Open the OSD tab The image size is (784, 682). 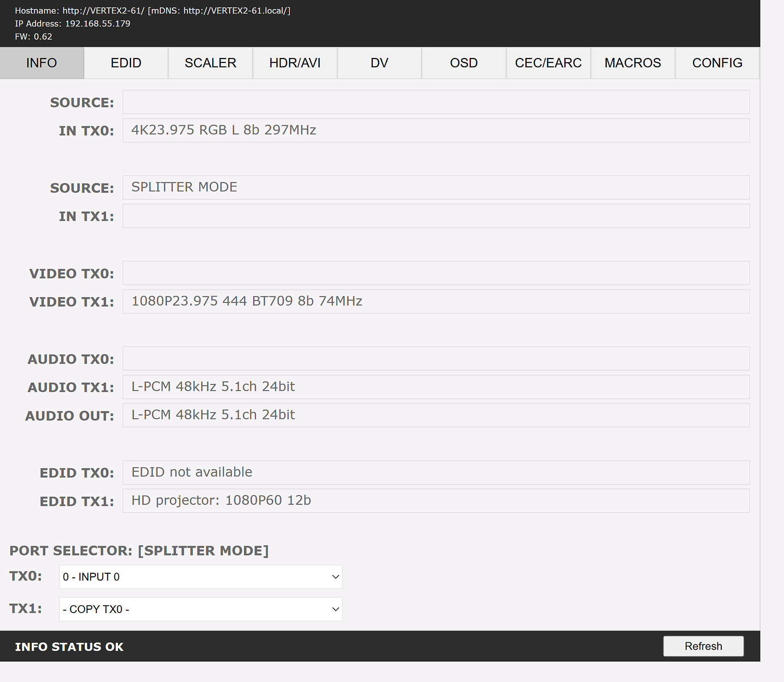pos(463,63)
